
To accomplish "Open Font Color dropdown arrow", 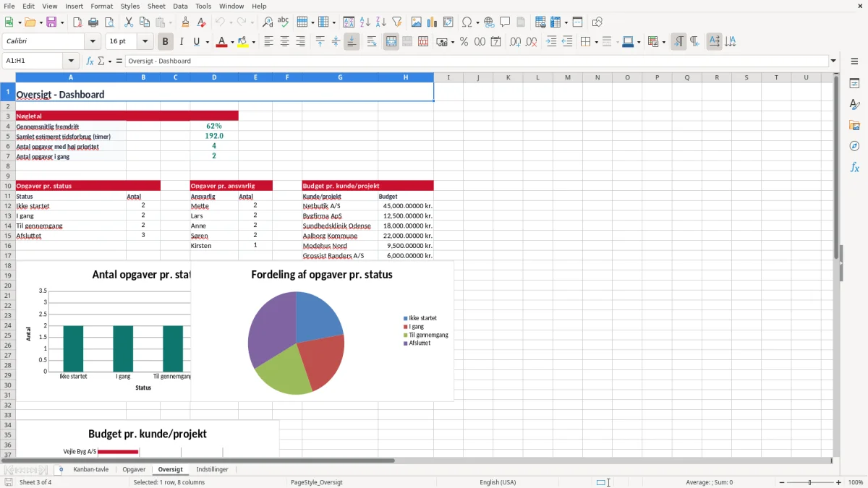I will 231,42.
